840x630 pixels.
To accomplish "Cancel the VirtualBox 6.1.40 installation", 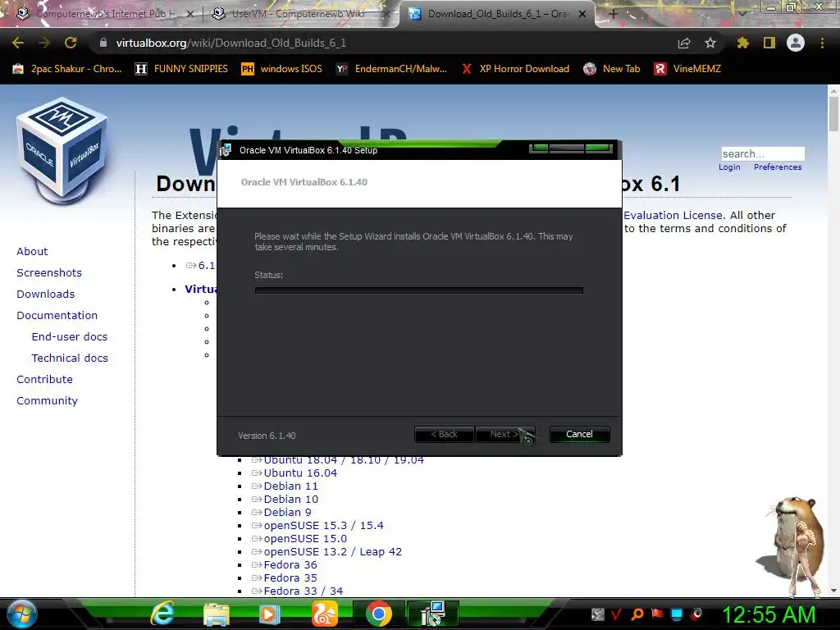I will [579, 434].
